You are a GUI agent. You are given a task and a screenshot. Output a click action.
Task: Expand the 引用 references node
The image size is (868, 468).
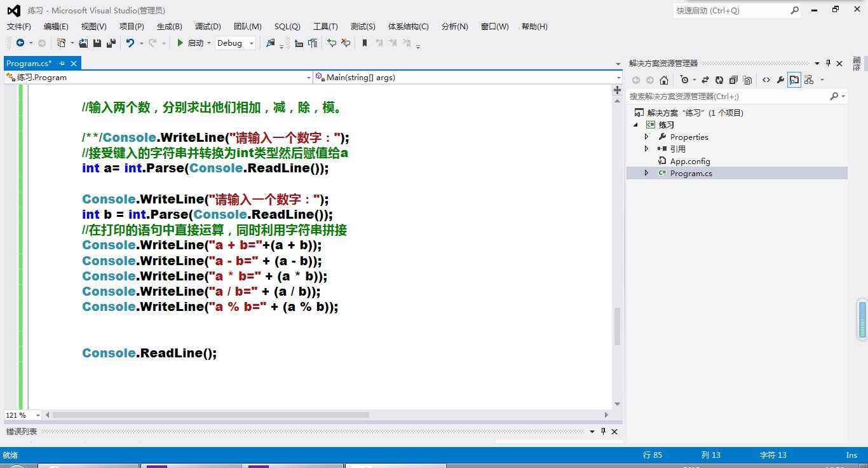click(647, 149)
